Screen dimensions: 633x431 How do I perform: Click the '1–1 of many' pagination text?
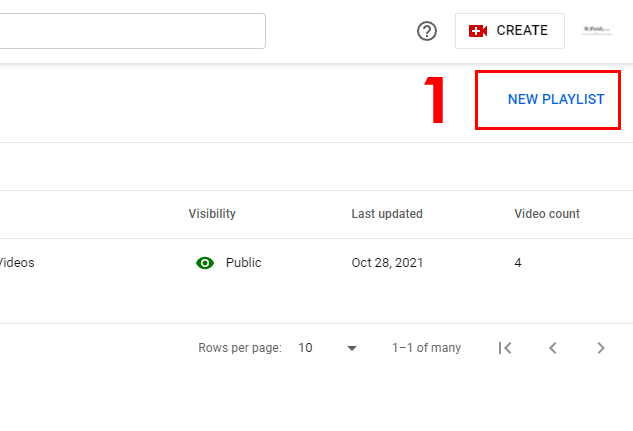point(426,348)
